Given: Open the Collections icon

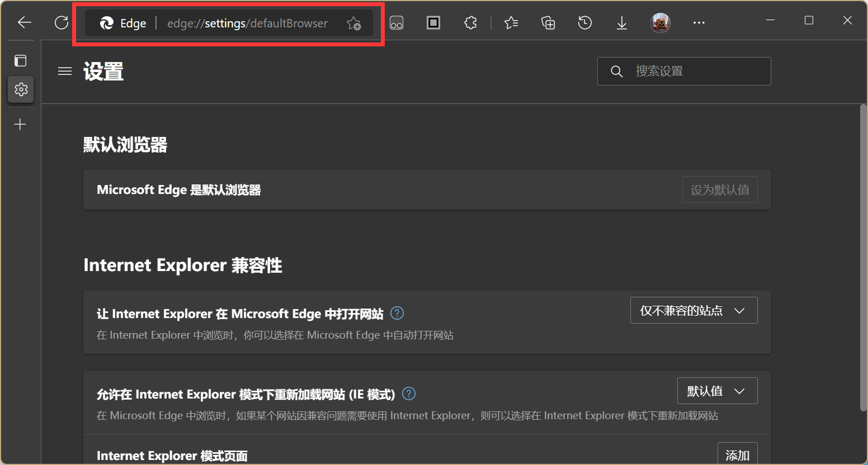Looking at the screenshot, I should (548, 22).
